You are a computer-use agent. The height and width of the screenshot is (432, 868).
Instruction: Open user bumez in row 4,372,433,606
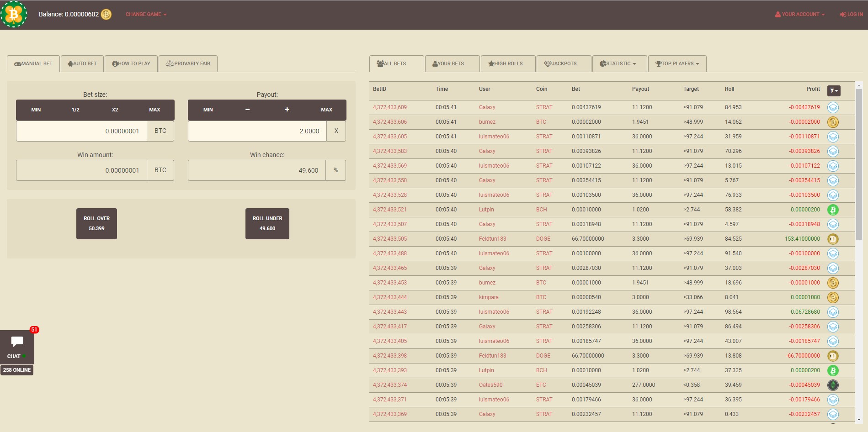[487, 122]
